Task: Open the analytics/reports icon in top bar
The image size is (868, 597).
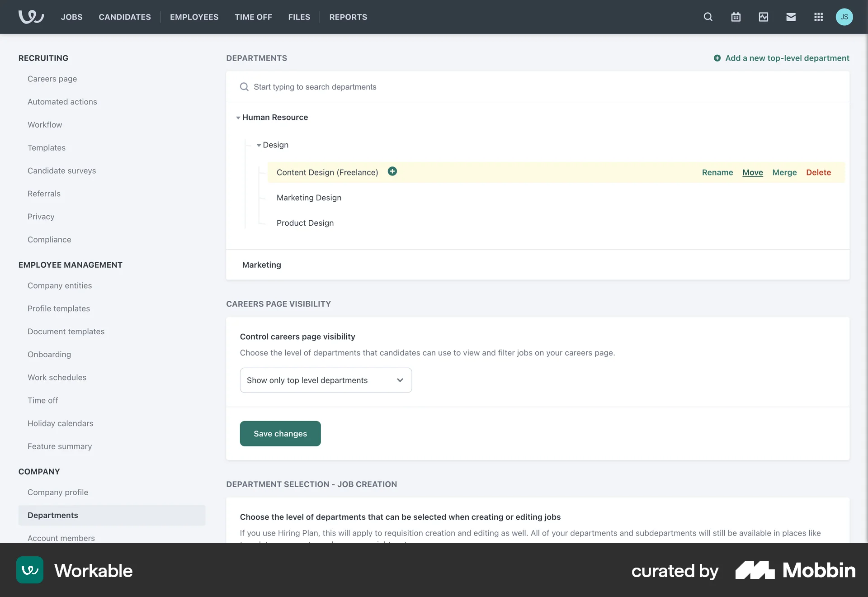Action: click(763, 17)
